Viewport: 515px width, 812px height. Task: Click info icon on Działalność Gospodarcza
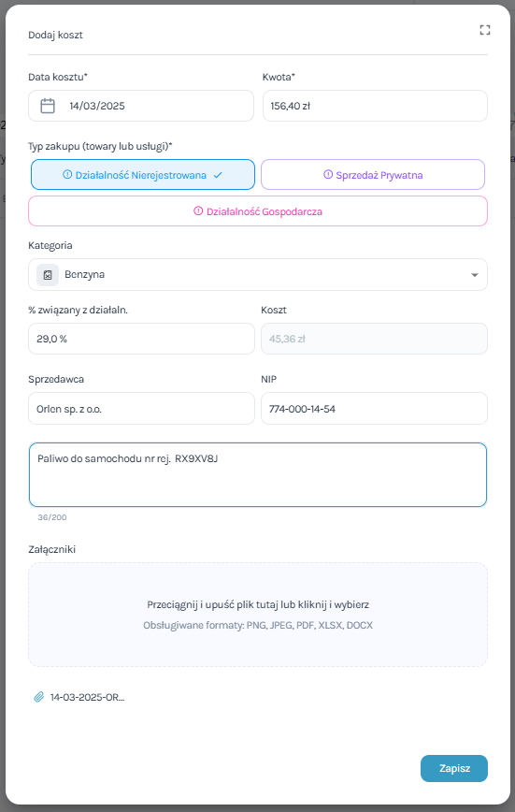198,210
